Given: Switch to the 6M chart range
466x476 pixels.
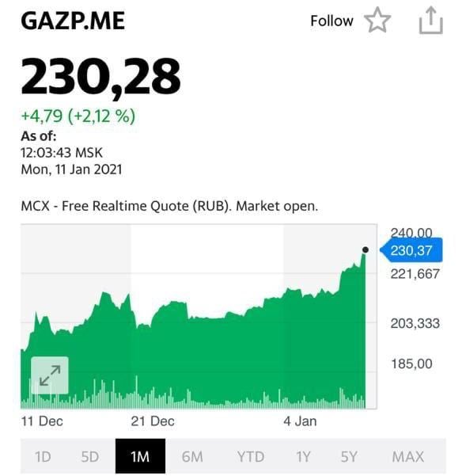Looking at the screenshot, I should click(192, 456).
